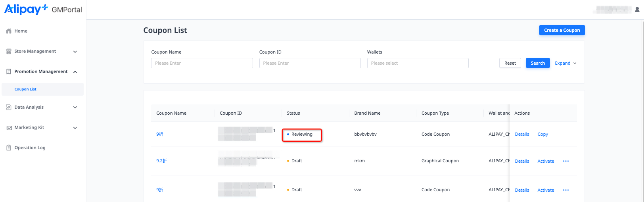Viewport: 644px width, 202px height.
Task: Reset the coupon search filters
Action: tap(510, 63)
